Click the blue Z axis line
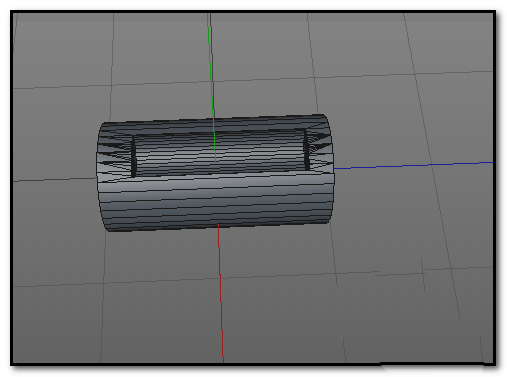Screen dimensions: 507x377 coord(413,165)
